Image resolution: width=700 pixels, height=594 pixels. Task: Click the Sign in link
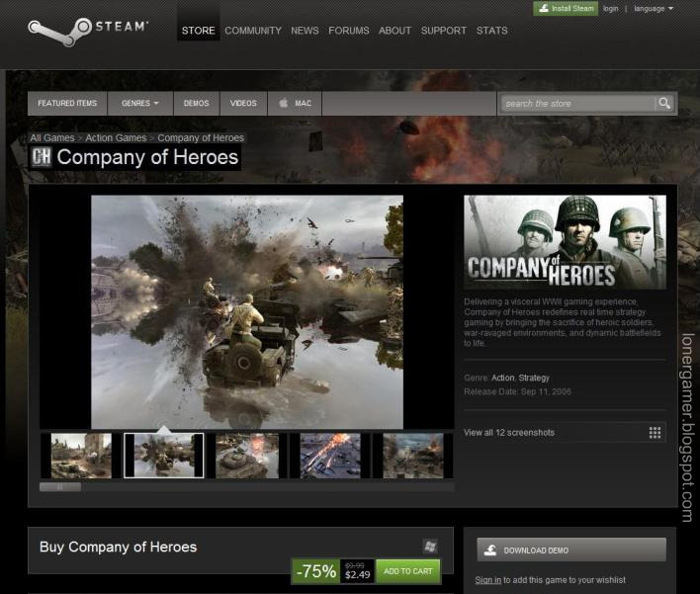click(488, 580)
